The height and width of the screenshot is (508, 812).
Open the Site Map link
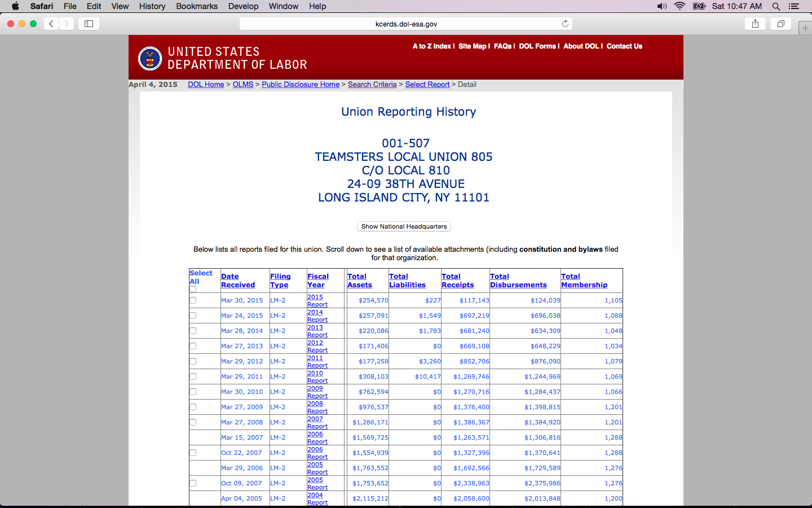tap(473, 46)
